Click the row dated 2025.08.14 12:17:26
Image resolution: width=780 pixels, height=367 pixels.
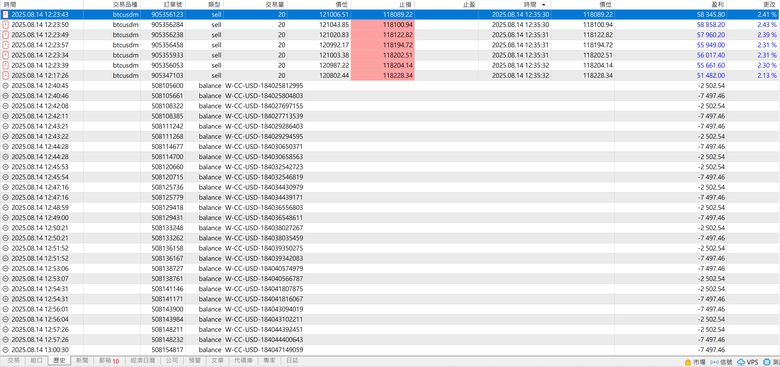390,76
